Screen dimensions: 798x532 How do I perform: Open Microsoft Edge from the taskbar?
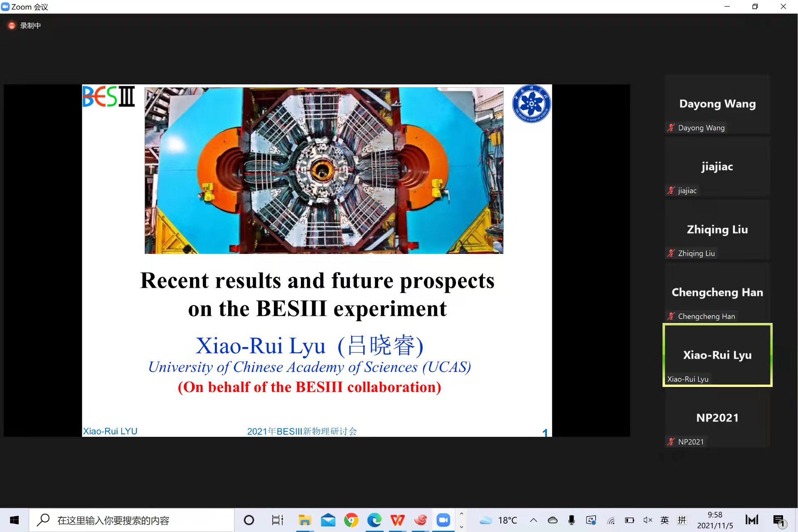pyautogui.click(x=374, y=520)
